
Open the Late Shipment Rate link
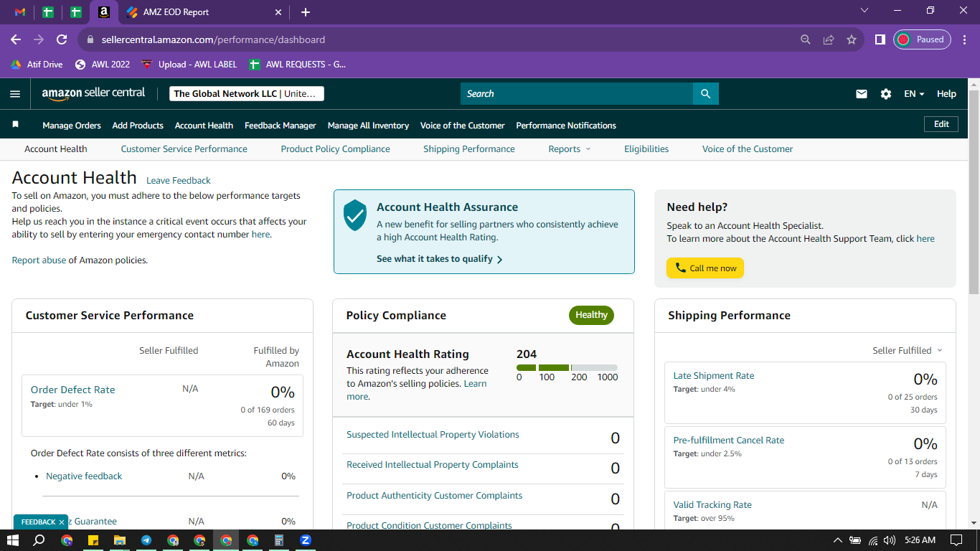coord(714,376)
